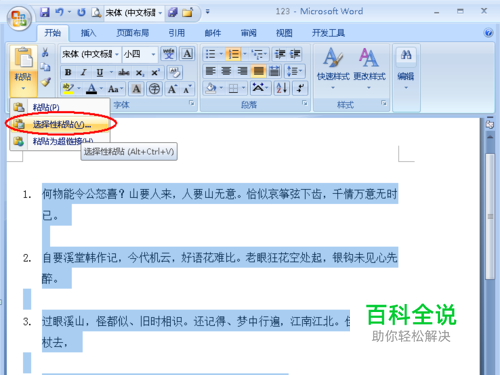This screenshot has width=500, height=375.
Task: Toggle numbered list formatting
Action: coord(233,54)
